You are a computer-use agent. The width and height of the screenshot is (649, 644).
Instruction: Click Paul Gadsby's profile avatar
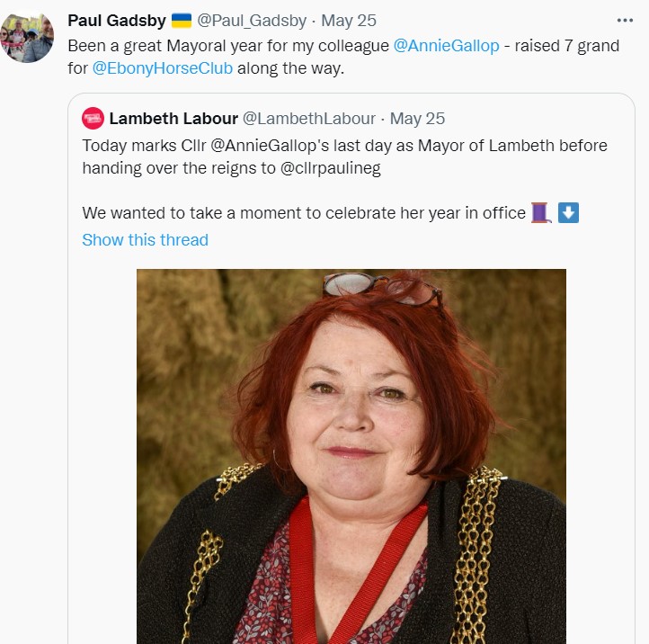pyautogui.click(x=26, y=37)
